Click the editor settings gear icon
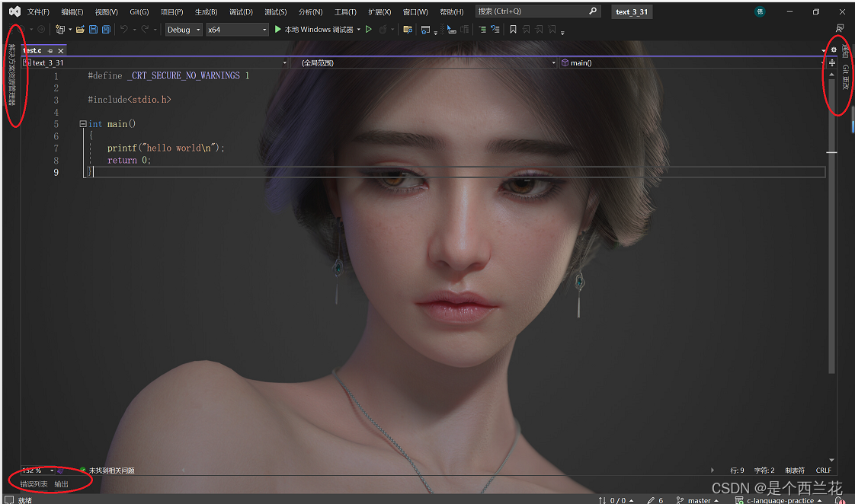The width and height of the screenshot is (855, 504). point(834,49)
